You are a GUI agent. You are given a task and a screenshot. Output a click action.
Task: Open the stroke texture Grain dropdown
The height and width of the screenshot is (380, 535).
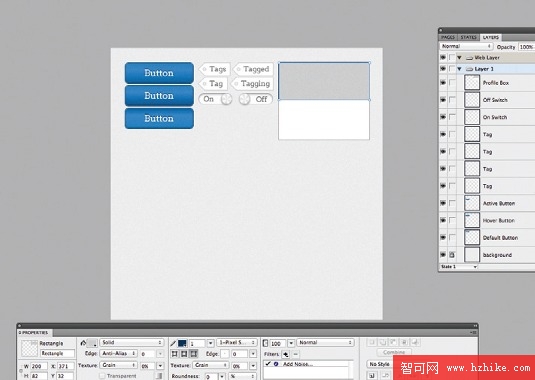[210, 365]
